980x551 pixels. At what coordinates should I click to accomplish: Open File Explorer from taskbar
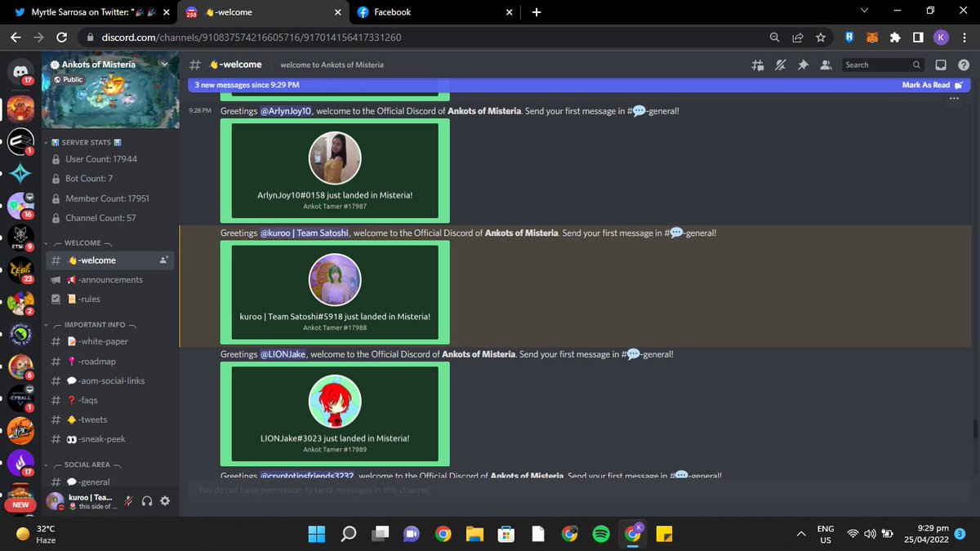pos(474,534)
